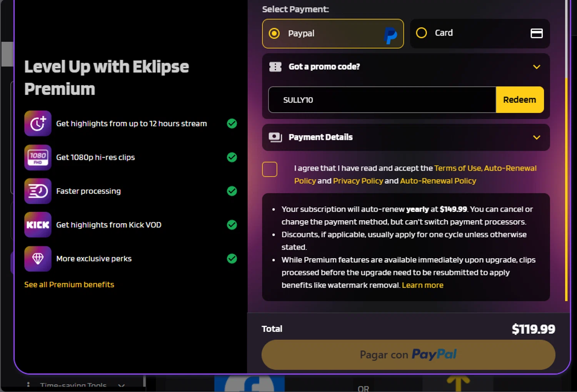Open the final Auto-Renewal Policy link
577x392 pixels.
pos(438,181)
